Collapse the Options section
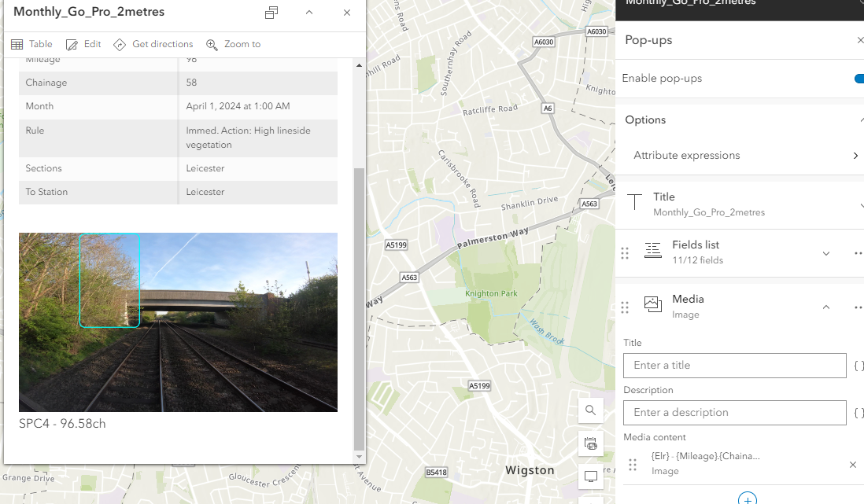The height and width of the screenshot is (504, 864). 861,120
